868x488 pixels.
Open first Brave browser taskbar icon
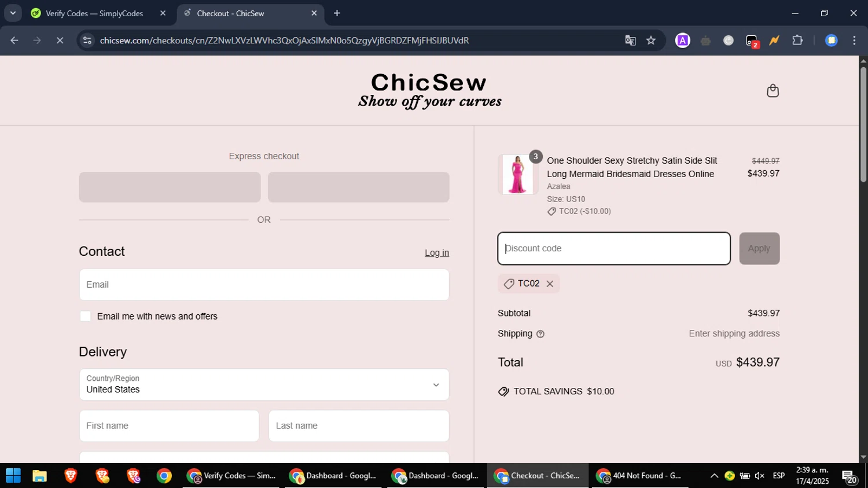coord(71,476)
